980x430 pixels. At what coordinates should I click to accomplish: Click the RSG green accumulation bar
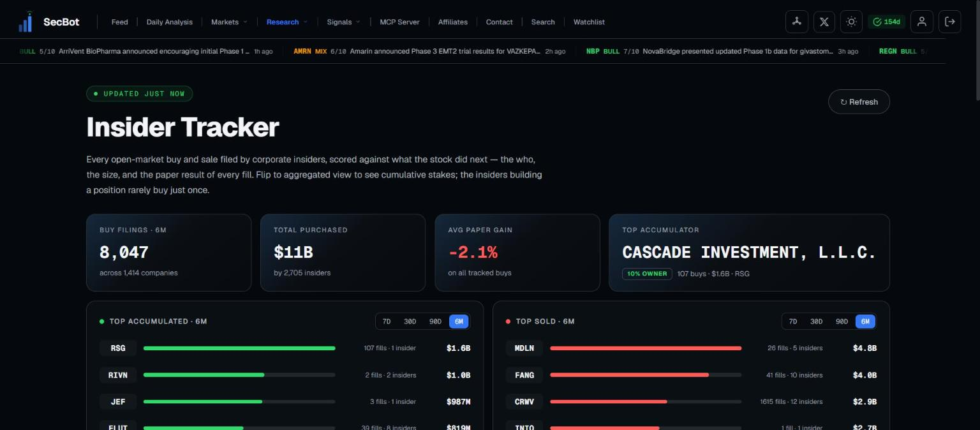[239, 348]
